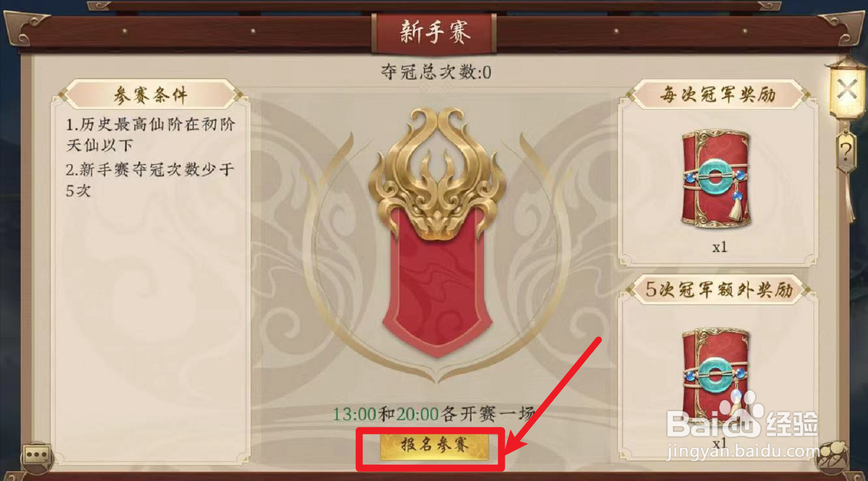Image resolution: width=868 pixels, height=481 pixels.
Task: Open the chat bubble icon at the corner
Action: pyautogui.click(x=36, y=455)
